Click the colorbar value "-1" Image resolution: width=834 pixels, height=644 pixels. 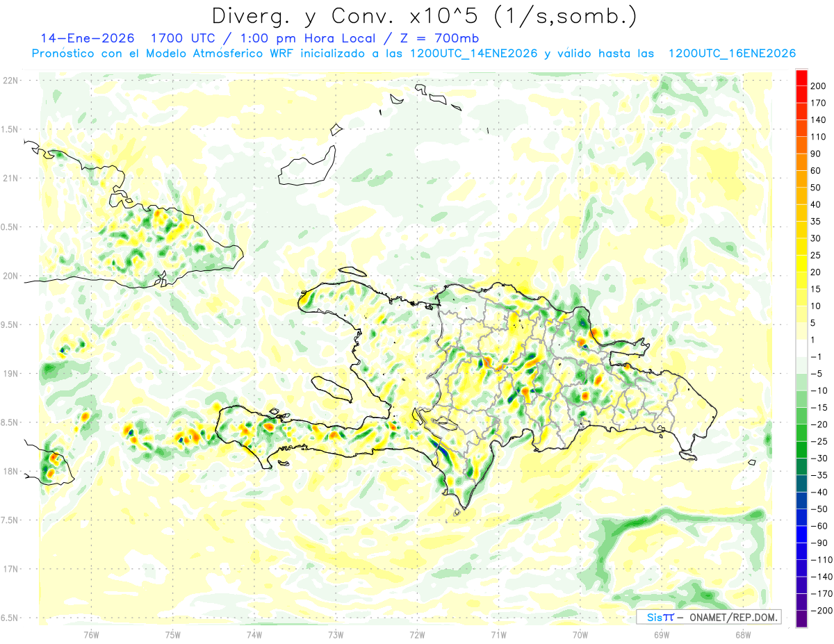[x=816, y=356]
